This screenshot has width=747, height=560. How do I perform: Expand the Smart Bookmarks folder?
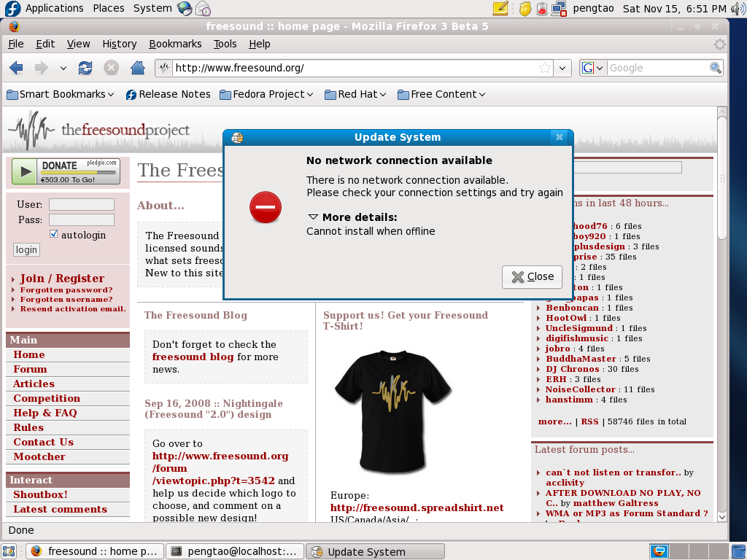click(x=61, y=94)
